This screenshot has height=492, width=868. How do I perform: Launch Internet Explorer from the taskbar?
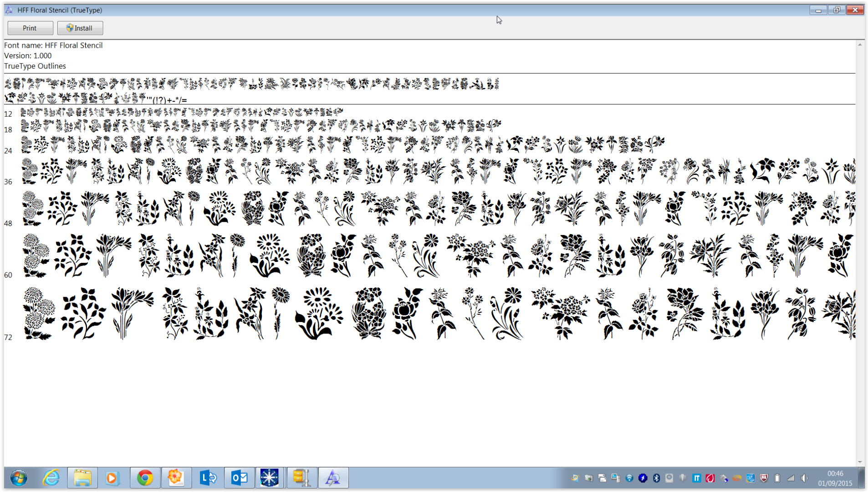tap(51, 477)
